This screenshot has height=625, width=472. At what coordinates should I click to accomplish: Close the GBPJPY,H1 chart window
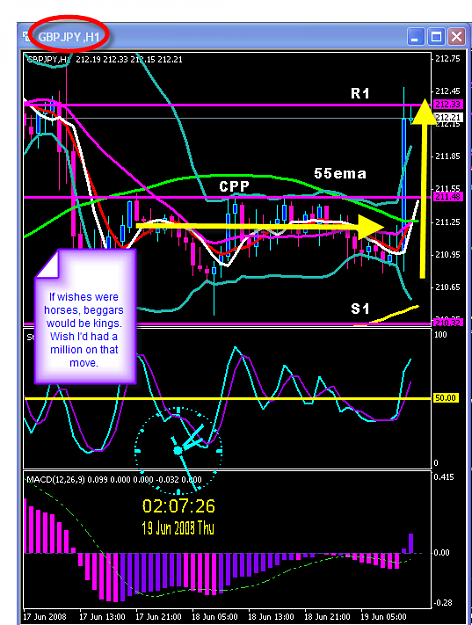click(456, 37)
